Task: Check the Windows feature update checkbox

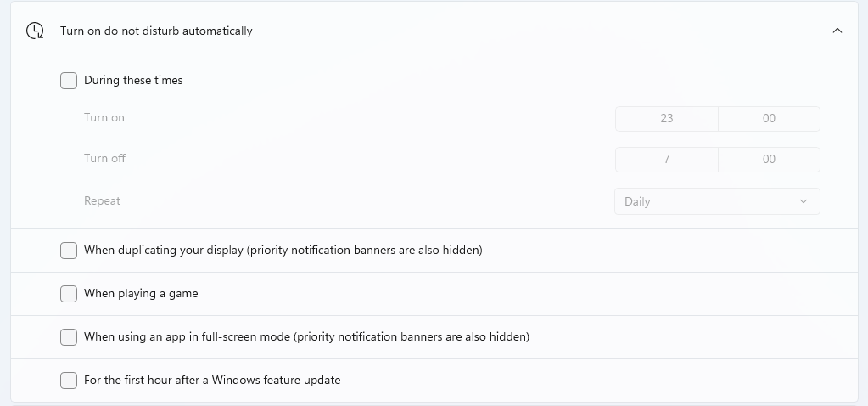Action: [69, 381]
